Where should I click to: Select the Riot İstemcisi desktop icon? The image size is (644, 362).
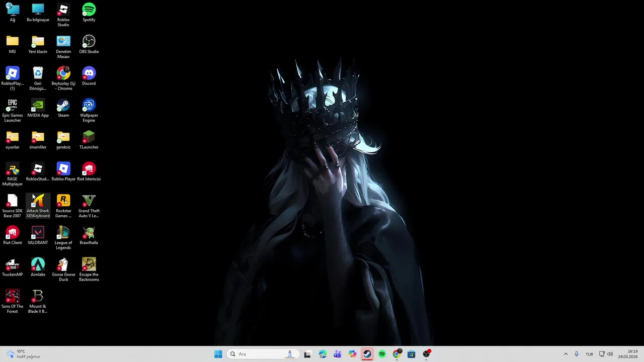tap(89, 171)
